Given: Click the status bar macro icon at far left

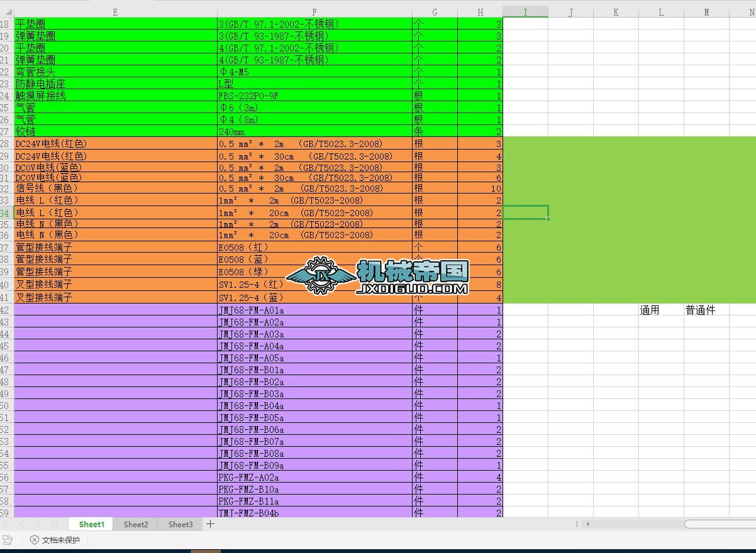Looking at the screenshot, I should pyautogui.click(x=8, y=540).
